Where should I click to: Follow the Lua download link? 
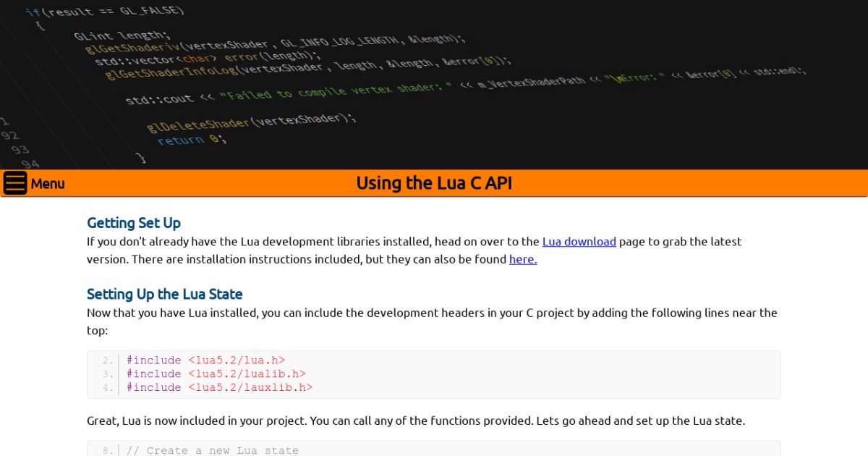click(579, 242)
